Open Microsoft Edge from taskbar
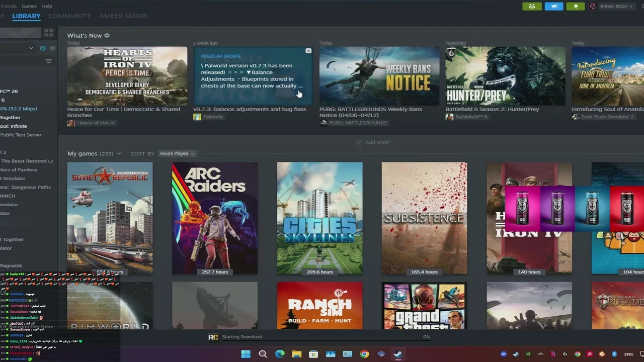The image size is (644, 362). point(280,354)
